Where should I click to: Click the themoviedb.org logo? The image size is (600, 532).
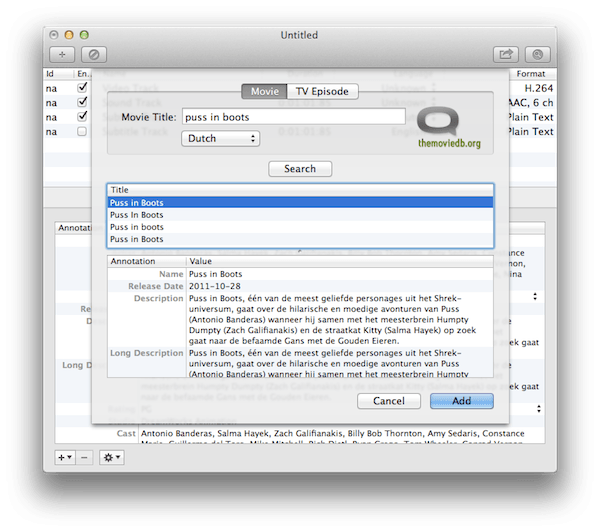pyautogui.click(x=449, y=127)
